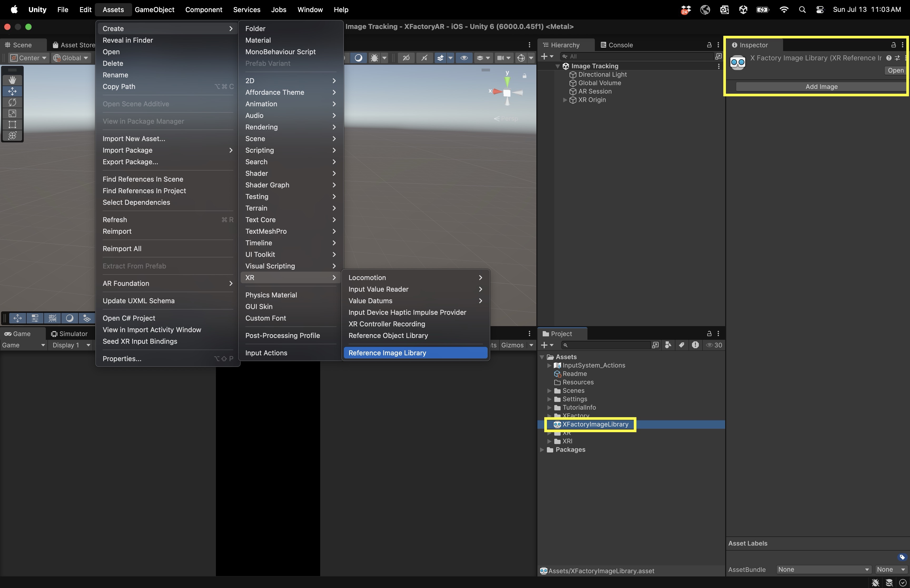The height and width of the screenshot is (588, 910).
Task: Open macOS Spotlight search icon
Action: tap(802, 9)
